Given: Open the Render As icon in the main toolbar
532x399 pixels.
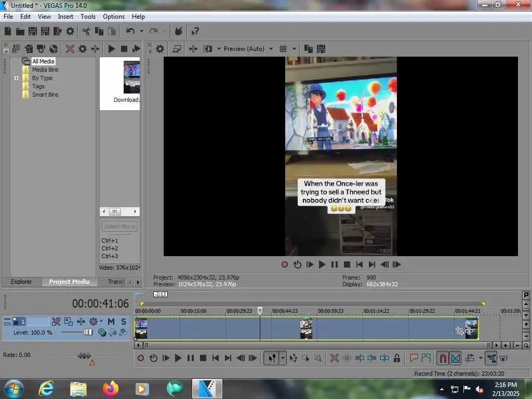Looking at the screenshot, I should (x=58, y=31).
